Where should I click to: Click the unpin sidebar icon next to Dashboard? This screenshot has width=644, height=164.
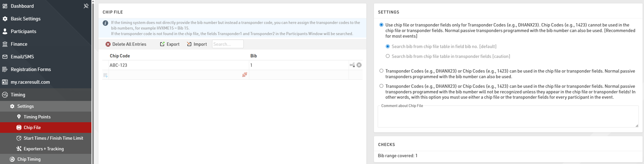86,6
